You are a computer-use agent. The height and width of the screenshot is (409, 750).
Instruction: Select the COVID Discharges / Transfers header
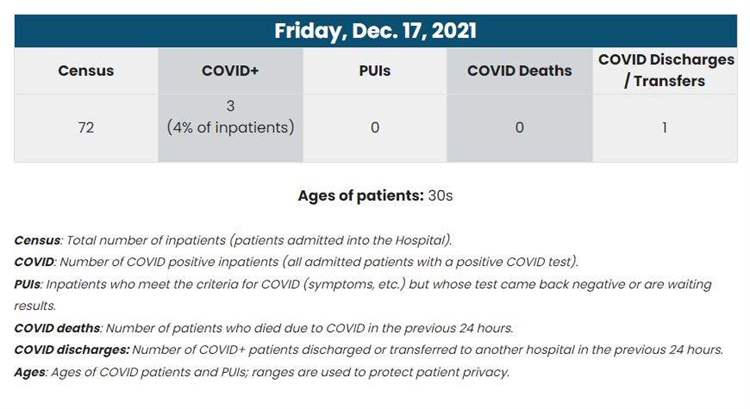tap(665, 71)
